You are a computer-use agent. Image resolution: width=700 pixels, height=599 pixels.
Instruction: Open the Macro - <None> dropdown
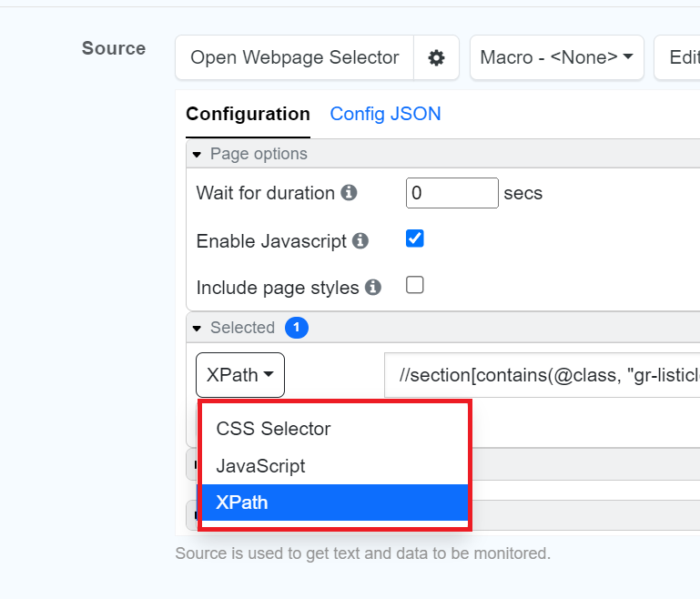[556, 58]
